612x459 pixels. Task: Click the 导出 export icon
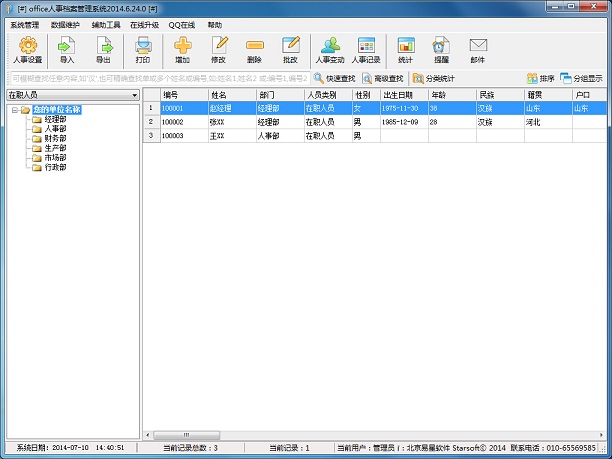coord(103,49)
